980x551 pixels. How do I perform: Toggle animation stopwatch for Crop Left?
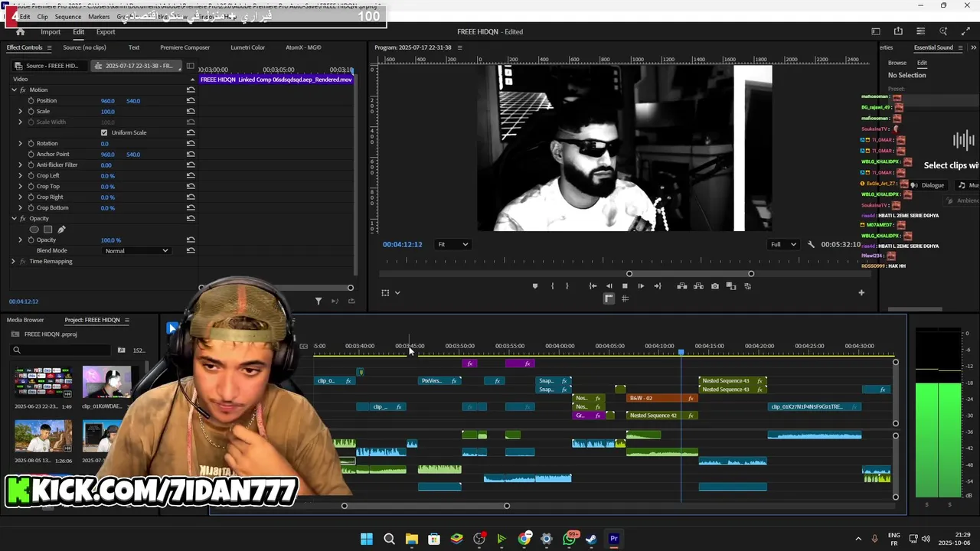click(x=31, y=175)
